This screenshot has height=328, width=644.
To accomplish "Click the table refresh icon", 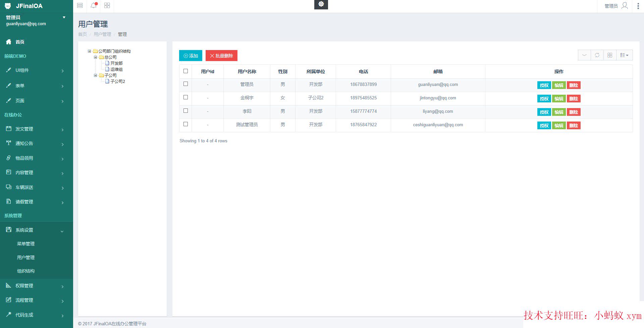I will pos(597,55).
